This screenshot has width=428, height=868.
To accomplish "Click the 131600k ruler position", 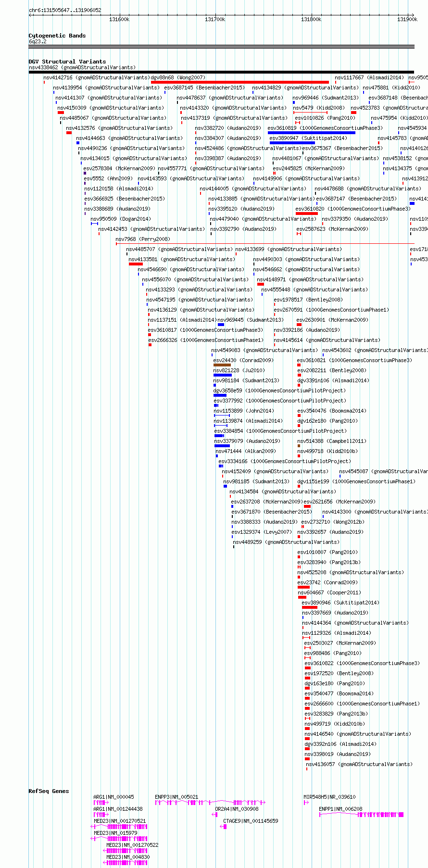I will [119, 19].
